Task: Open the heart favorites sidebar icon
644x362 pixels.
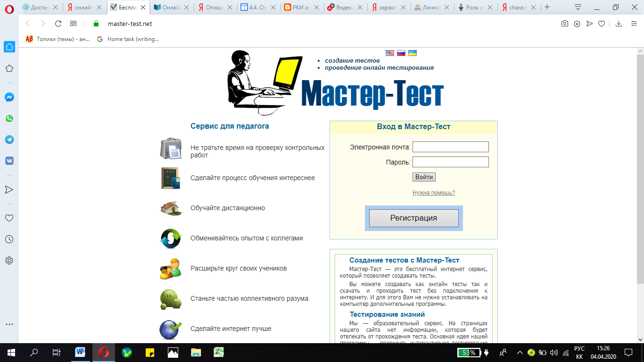Action: [x=9, y=218]
